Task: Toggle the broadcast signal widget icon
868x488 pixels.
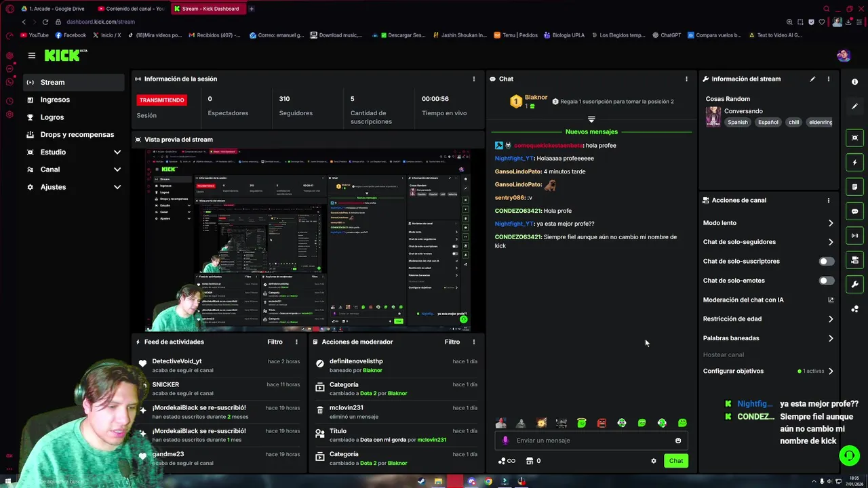Action: tap(854, 236)
